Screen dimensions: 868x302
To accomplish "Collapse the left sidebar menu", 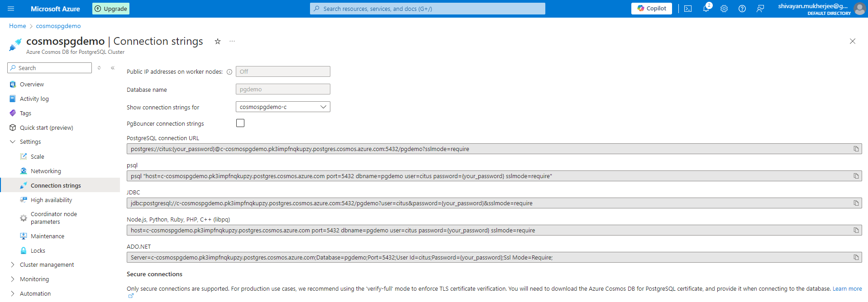I will [113, 68].
